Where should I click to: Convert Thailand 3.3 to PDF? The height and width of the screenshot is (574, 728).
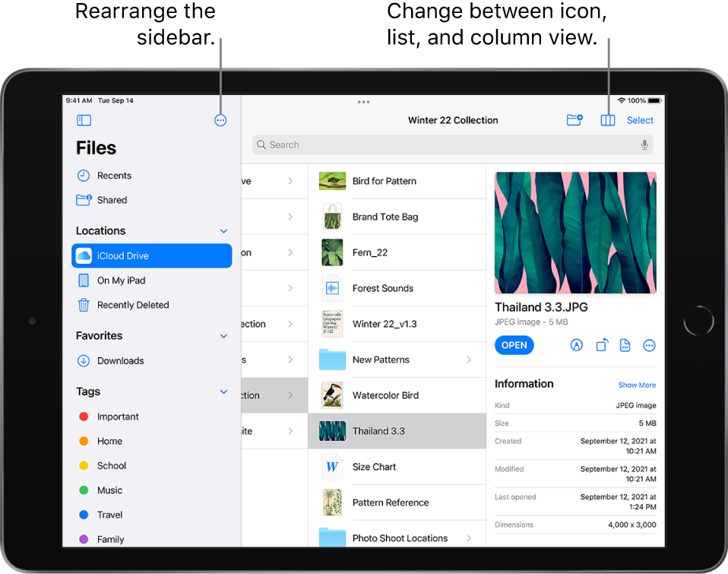point(625,345)
